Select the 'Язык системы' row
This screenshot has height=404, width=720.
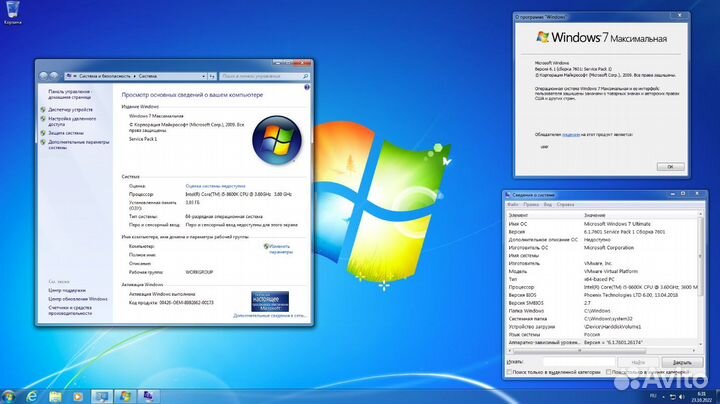click(x=602, y=335)
